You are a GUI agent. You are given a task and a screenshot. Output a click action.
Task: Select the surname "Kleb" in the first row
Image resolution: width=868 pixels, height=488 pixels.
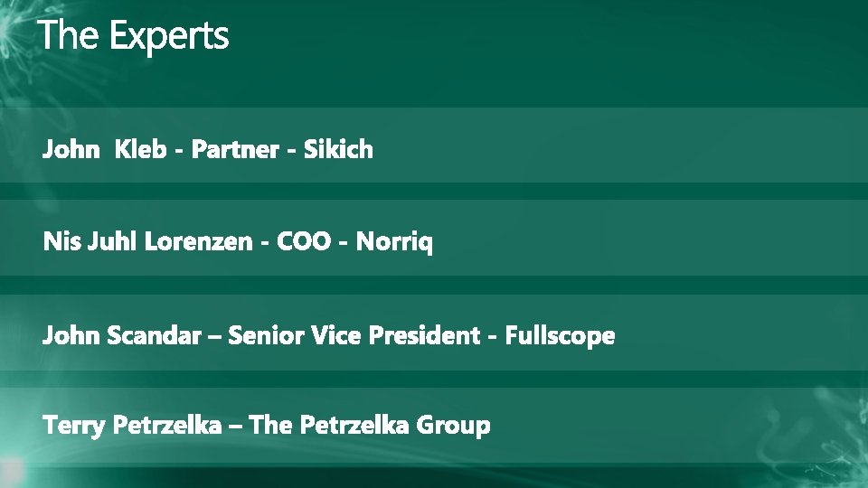coord(140,150)
